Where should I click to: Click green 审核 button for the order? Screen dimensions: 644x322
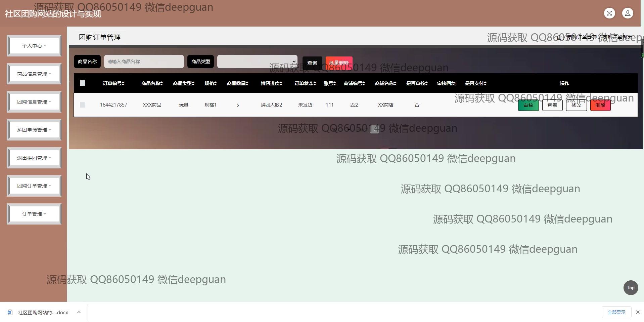pyautogui.click(x=528, y=105)
